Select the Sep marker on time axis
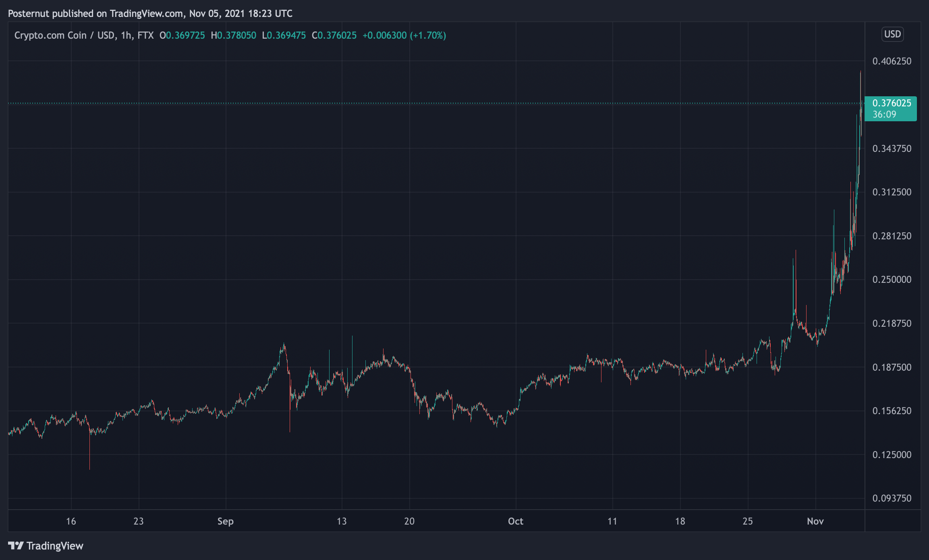Screen dimensions: 929x560 [225, 521]
